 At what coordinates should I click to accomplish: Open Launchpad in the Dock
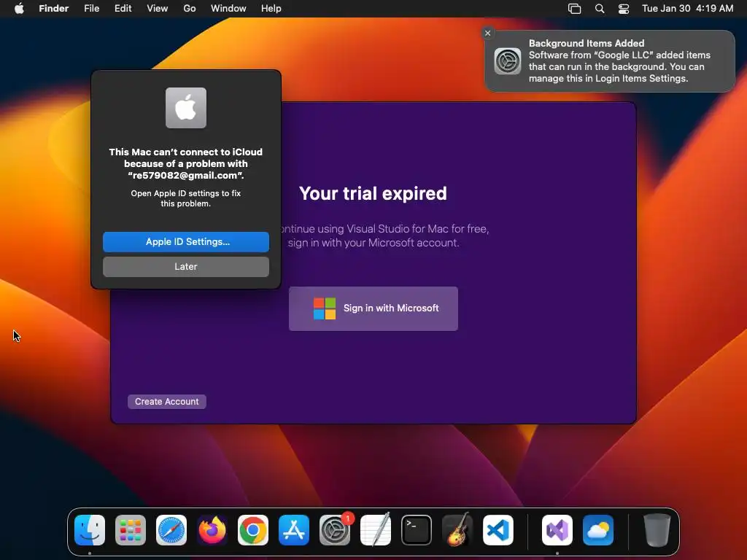tap(131, 530)
